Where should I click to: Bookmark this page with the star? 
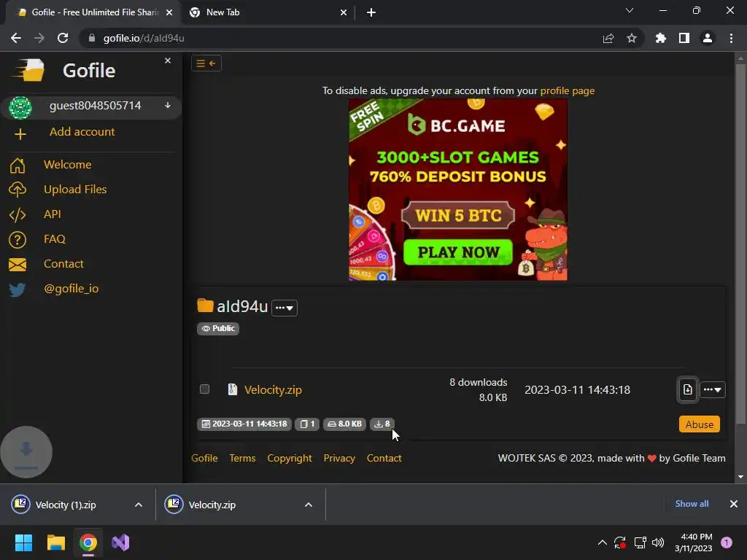click(632, 38)
